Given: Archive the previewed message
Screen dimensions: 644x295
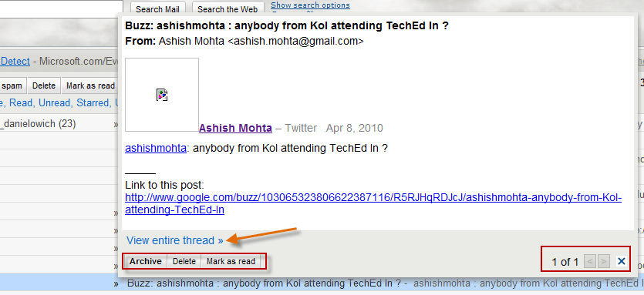Looking at the screenshot, I should point(146,261).
